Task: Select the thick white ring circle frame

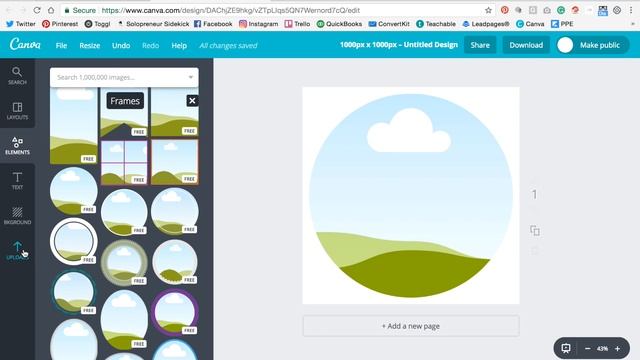Action: [73, 241]
